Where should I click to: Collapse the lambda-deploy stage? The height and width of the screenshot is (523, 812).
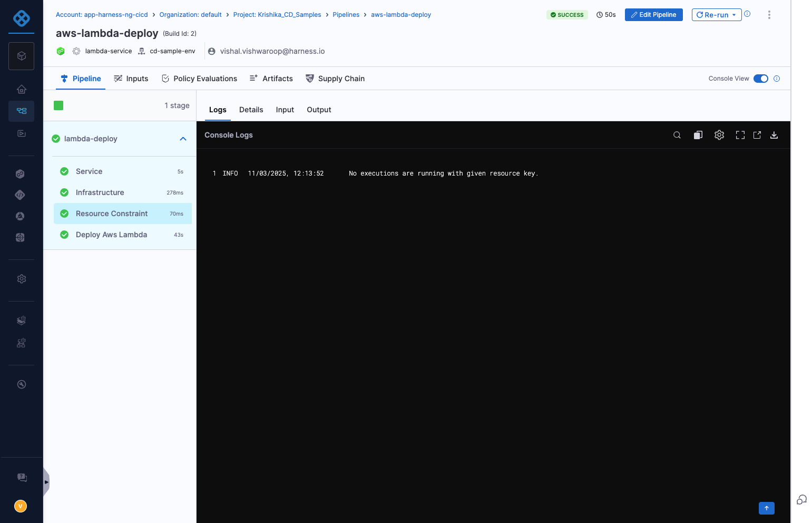point(183,139)
